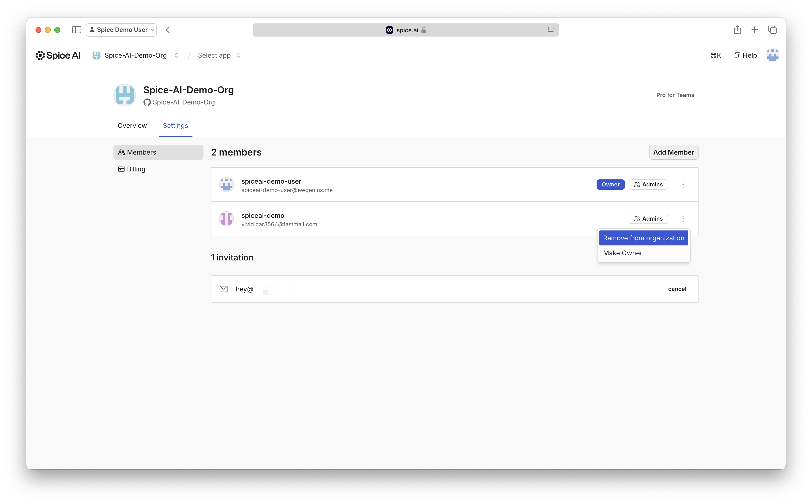The height and width of the screenshot is (504, 812).
Task: Click the Safari back arrow
Action: pos(168,30)
